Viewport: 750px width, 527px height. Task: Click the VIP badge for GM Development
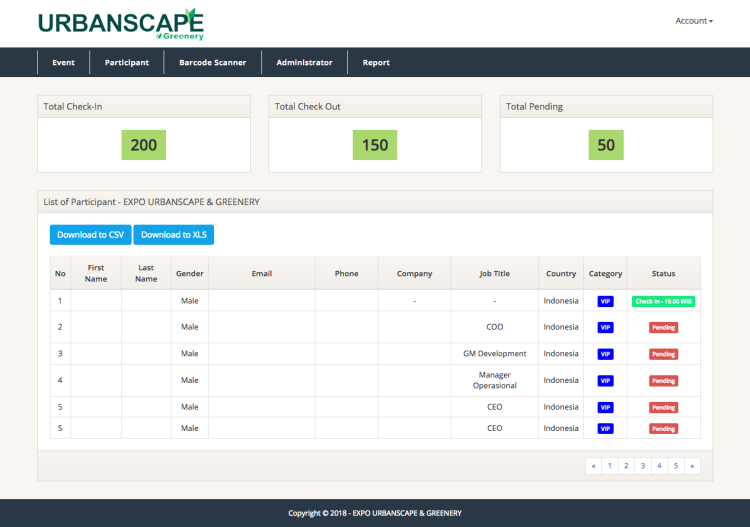(605, 354)
